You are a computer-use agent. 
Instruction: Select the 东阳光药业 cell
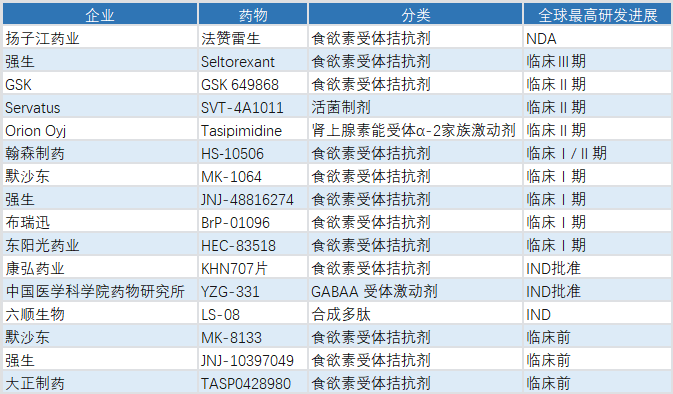tap(100, 245)
